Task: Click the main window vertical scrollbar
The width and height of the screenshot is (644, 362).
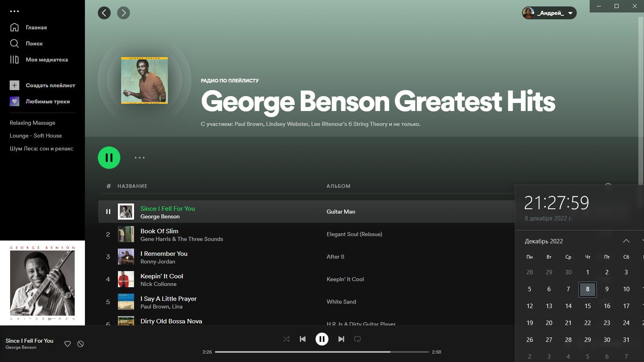Action: pyautogui.click(x=641, y=101)
